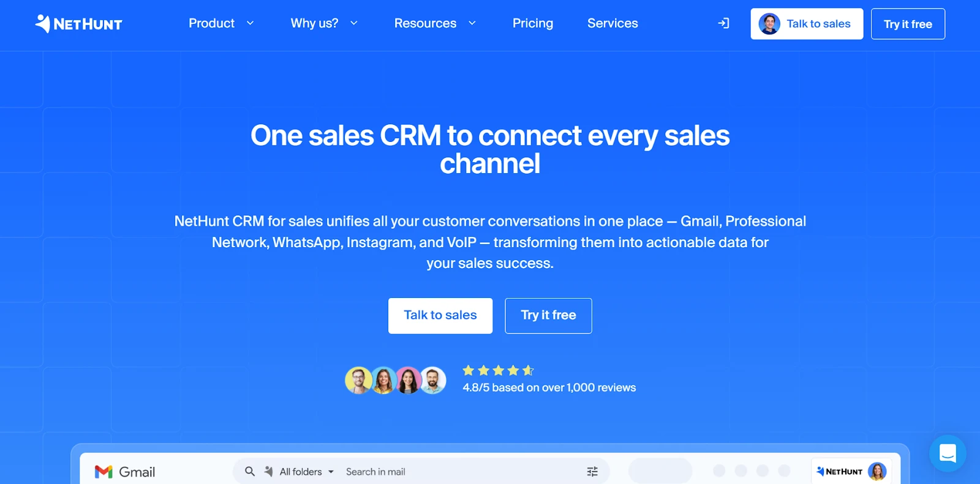980x484 pixels.
Task: Click the login arrow icon
Action: (x=723, y=23)
